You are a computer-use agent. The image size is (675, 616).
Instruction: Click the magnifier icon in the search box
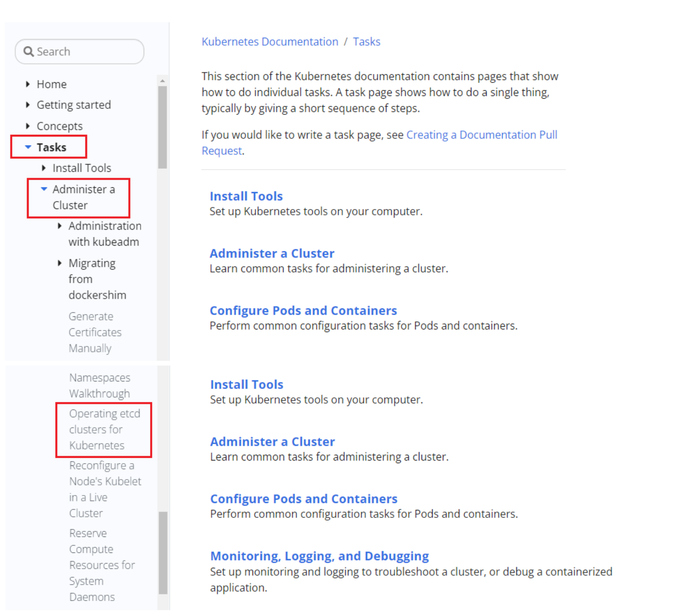29,51
